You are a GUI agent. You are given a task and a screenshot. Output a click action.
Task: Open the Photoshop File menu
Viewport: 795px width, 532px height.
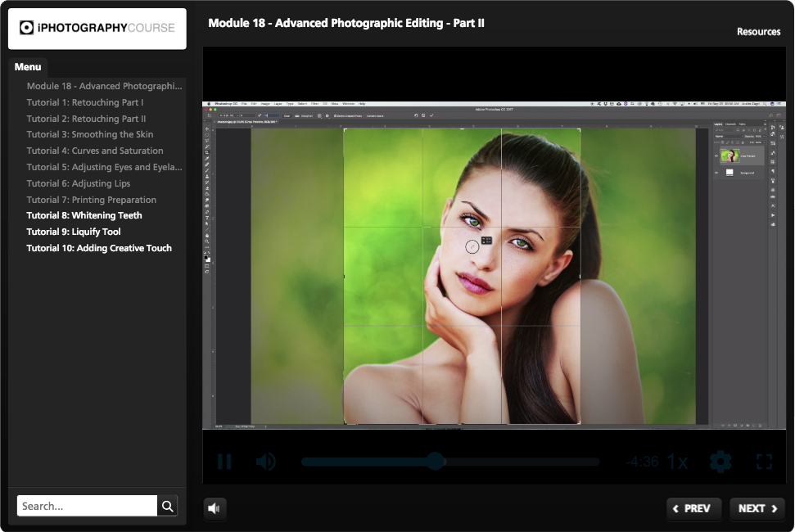[x=244, y=104]
